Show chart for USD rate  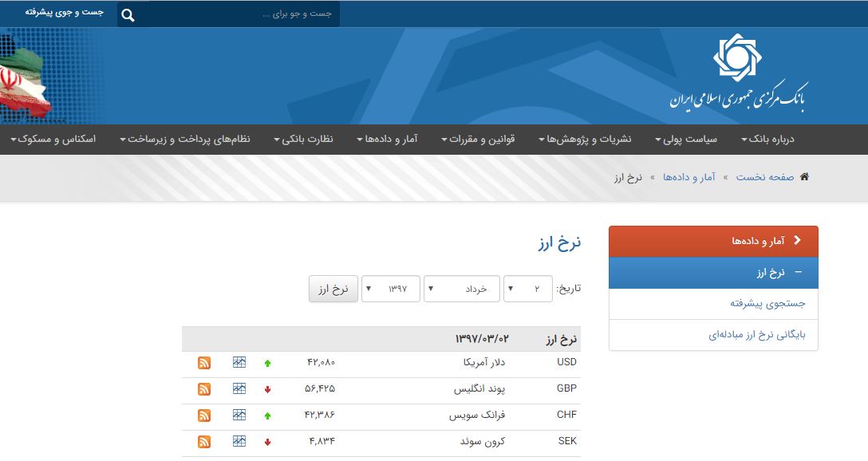pyautogui.click(x=239, y=362)
